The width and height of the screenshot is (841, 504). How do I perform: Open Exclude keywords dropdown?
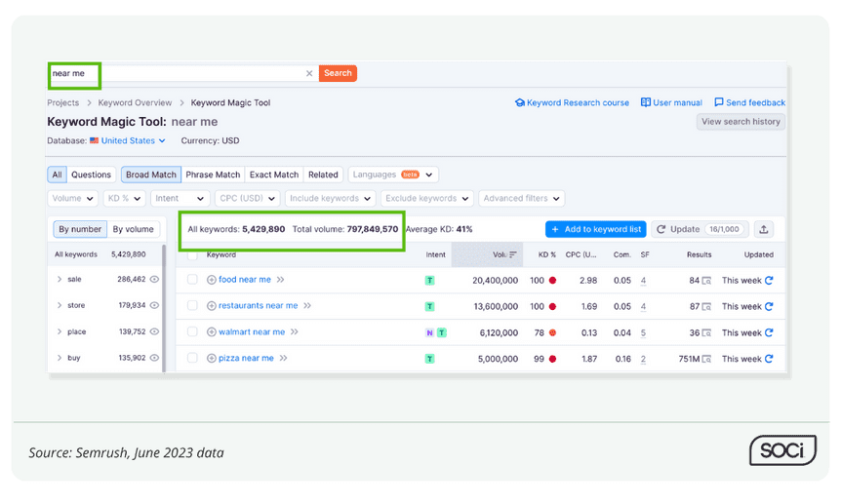pos(427,199)
